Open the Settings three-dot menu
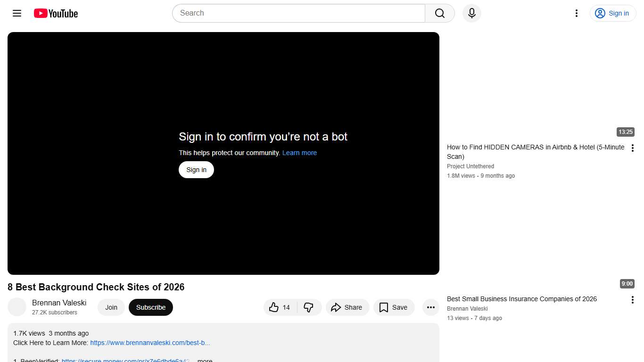644x362 pixels. pos(576,13)
